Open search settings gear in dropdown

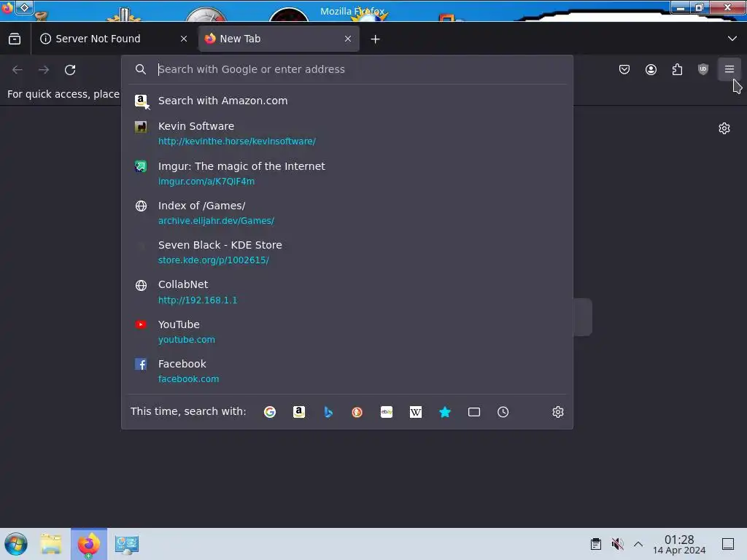pyautogui.click(x=558, y=412)
